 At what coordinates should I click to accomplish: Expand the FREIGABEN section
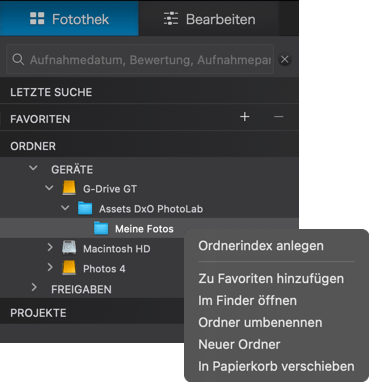tap(34, 287)
